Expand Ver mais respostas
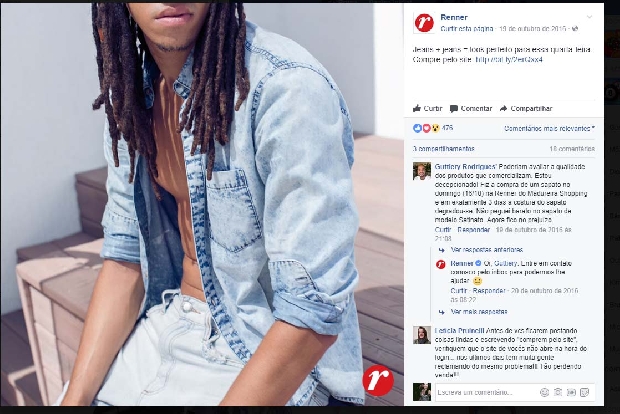The height and width of the screenshot is (414, 620). pos(479,312)
